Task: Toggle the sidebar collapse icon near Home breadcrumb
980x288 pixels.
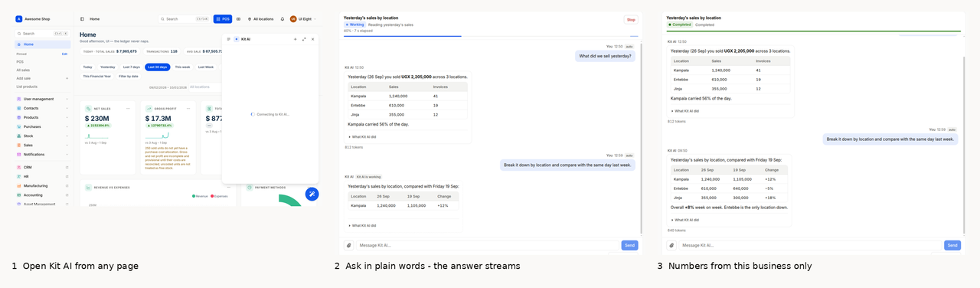Action: 83,18
